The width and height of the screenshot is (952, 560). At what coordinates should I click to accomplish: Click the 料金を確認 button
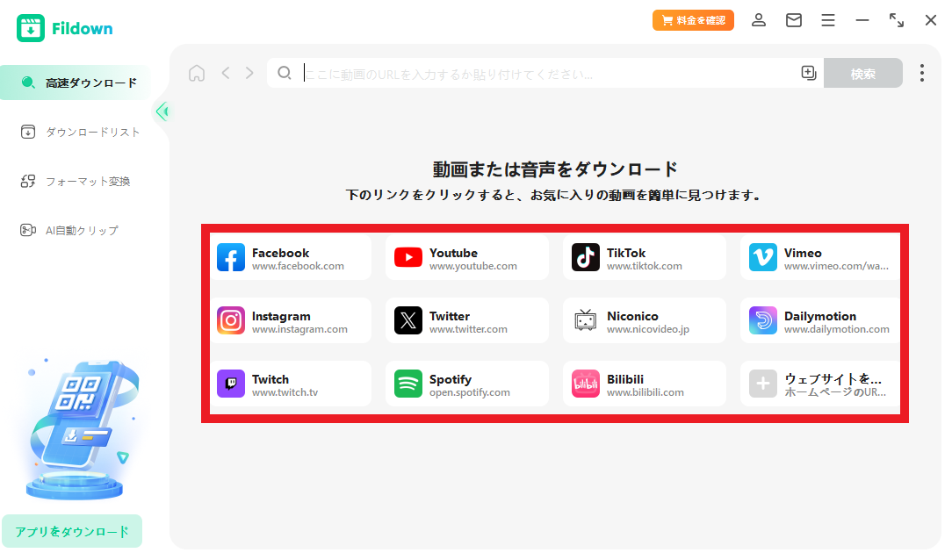click(693, 20)
